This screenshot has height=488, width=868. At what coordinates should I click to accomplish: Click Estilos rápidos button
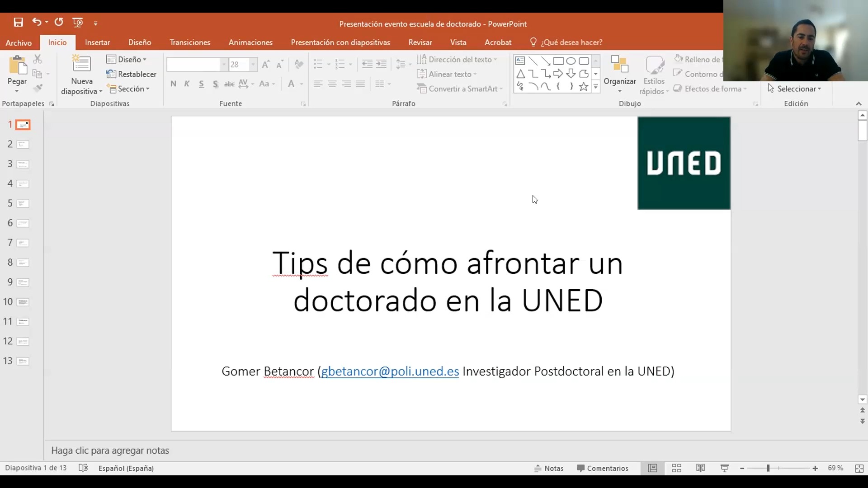click(654, 75)
